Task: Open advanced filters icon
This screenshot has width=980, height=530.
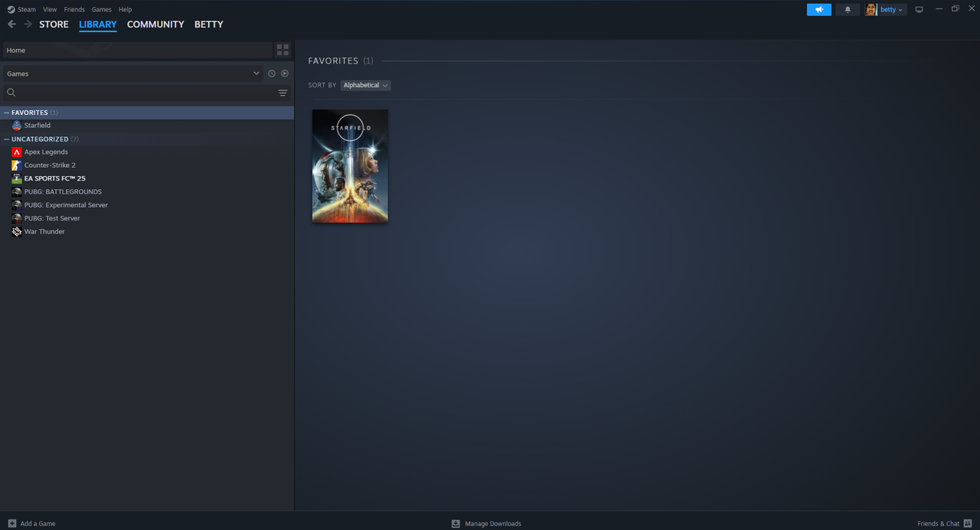Action: (x=283, y=93)
